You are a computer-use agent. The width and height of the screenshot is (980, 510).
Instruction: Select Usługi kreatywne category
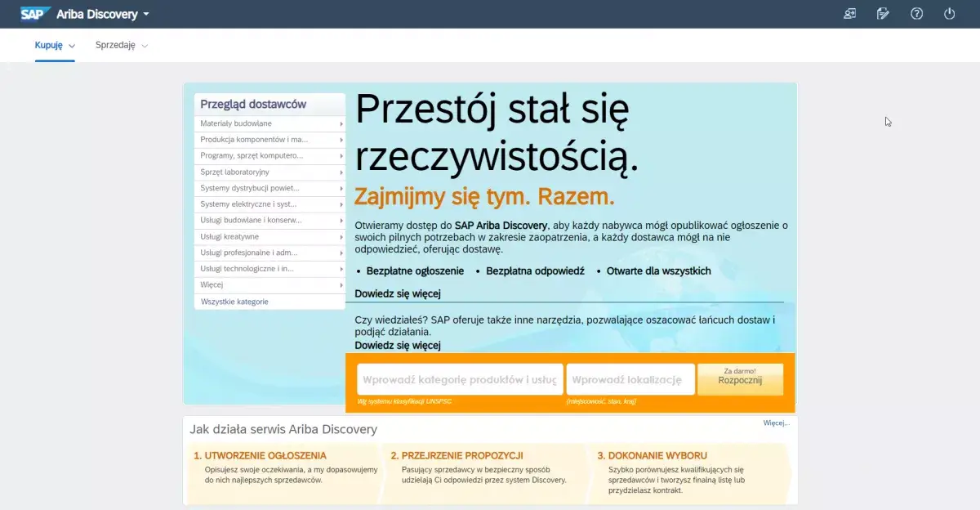tap(269, 236)
